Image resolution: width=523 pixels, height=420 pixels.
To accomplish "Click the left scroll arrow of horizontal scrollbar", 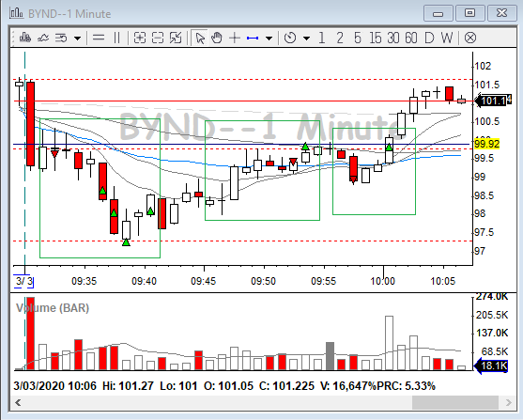I will tap(18, 403).
